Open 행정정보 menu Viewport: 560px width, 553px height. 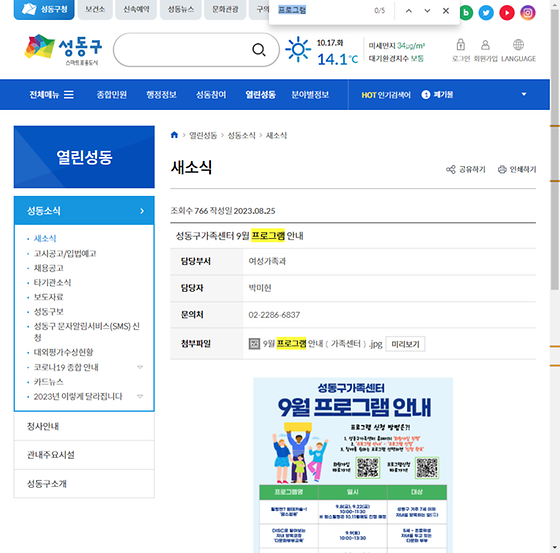(161, 95)
